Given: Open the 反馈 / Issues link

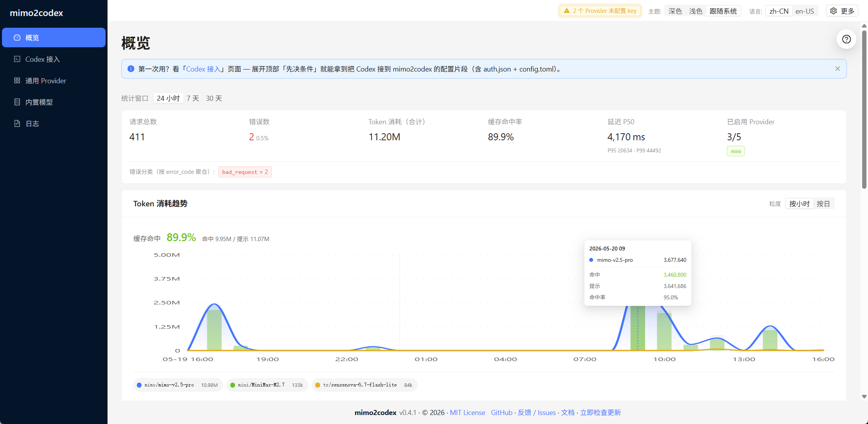Looking at the screenshot, I should tap(537, 412).
